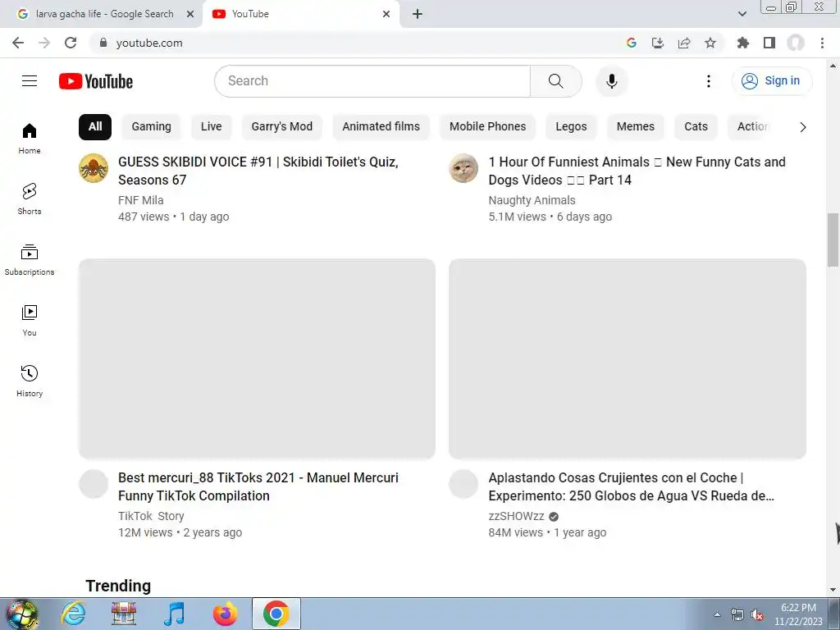Select the Mobile Phones chip
Image resolution: width=840 pixels, height=630 pixels.
click(x=487, y=127)
